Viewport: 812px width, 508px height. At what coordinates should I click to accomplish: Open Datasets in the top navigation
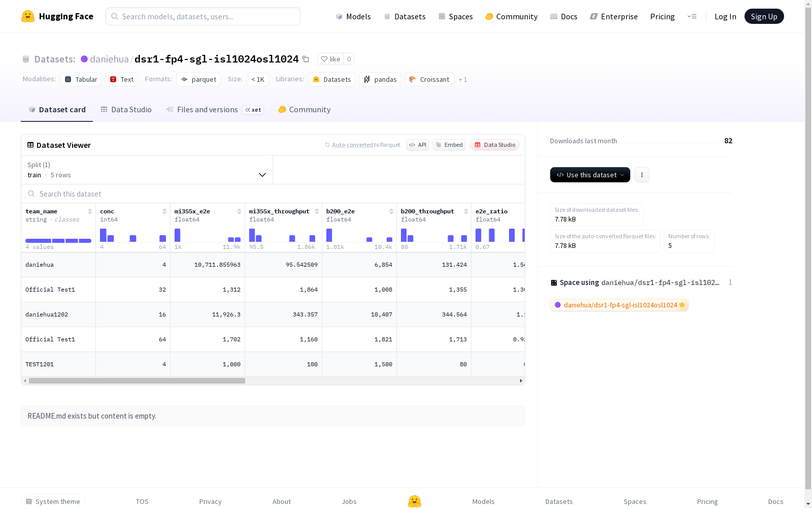click(x=404, y=16)
